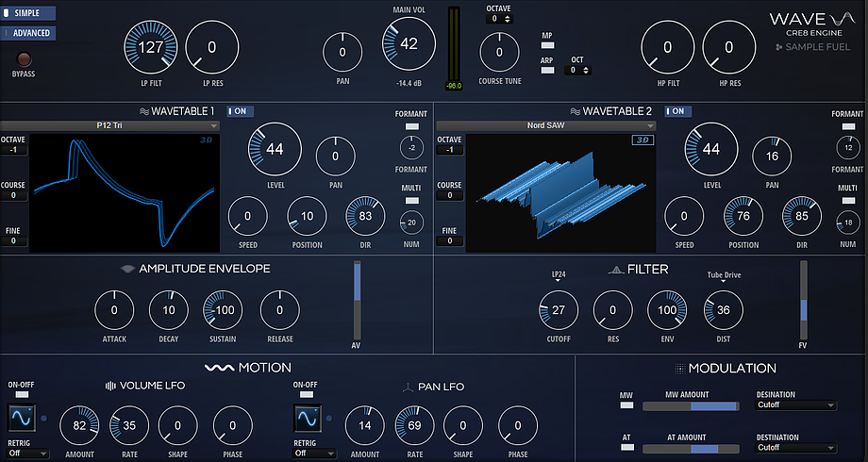Open AT DESTINATION Cutoff dropdown
Image resolution: width=868 pixels, height=462 pixels.
[796, 447]
